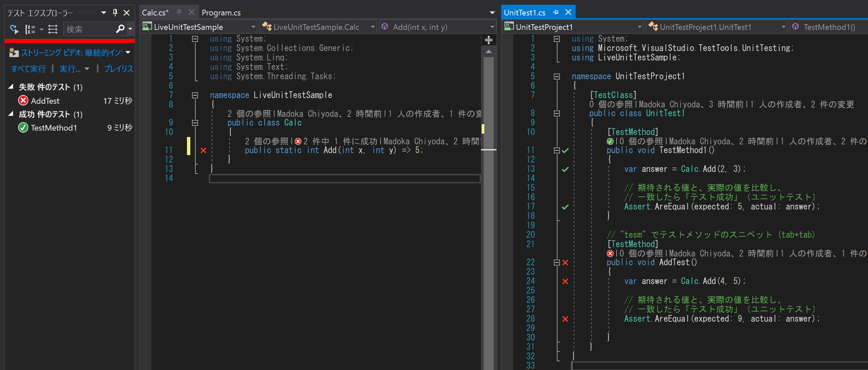The image size is (868, 370).
Task: Open the document tab overflow dropdown
Action: 492,13
